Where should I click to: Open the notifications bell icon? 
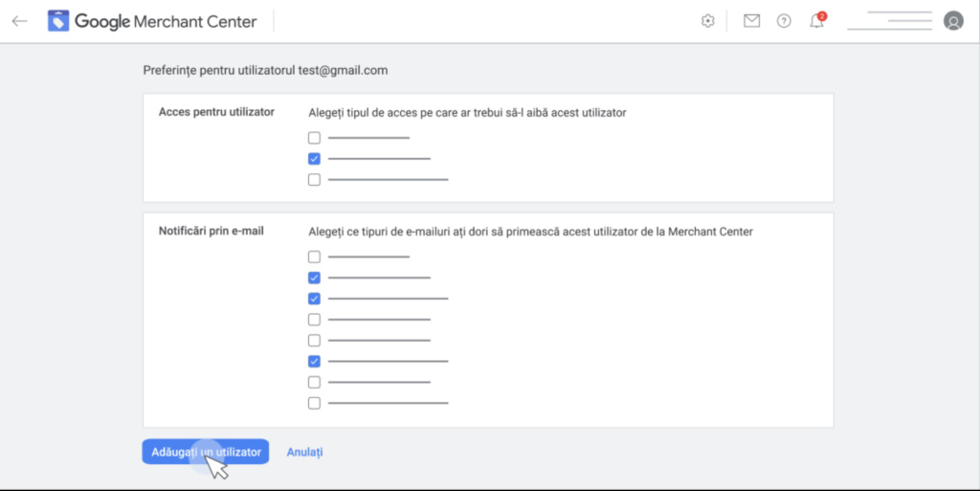(817, 21)
